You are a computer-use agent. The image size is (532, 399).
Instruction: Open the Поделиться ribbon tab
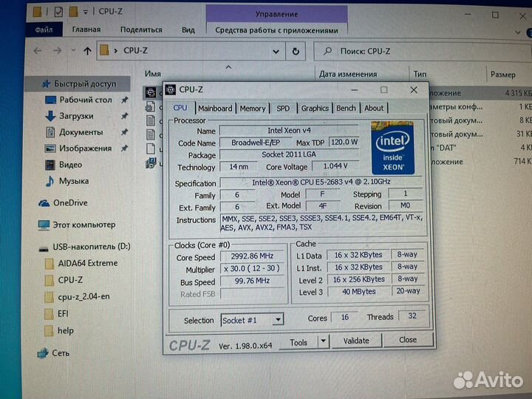pos(141,30)
